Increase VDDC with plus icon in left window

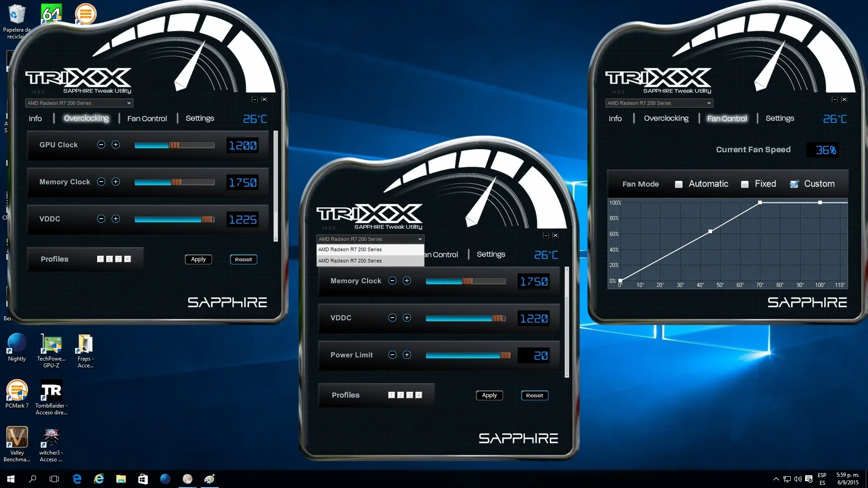(x=116, y=219)
